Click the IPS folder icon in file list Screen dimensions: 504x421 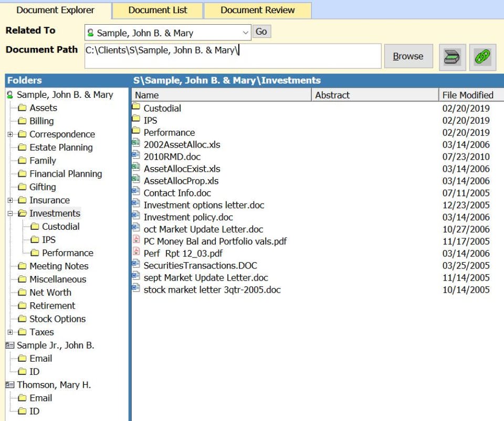click(136, 118)
